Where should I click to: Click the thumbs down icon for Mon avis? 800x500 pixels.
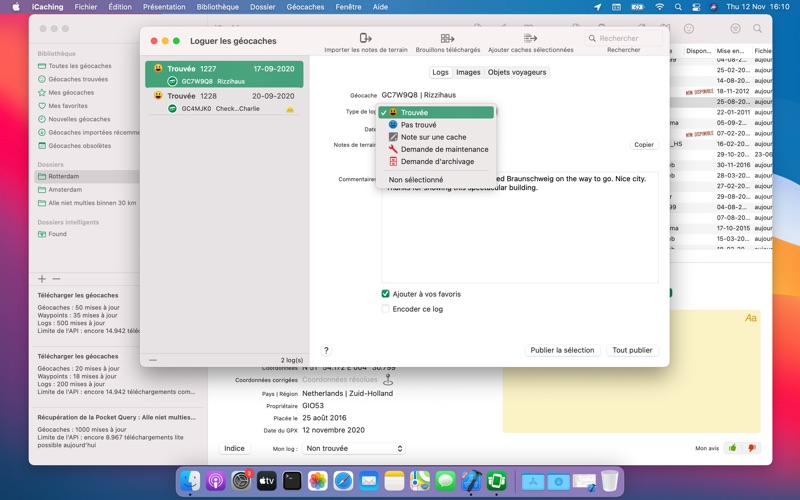click(x=752, y=448)
